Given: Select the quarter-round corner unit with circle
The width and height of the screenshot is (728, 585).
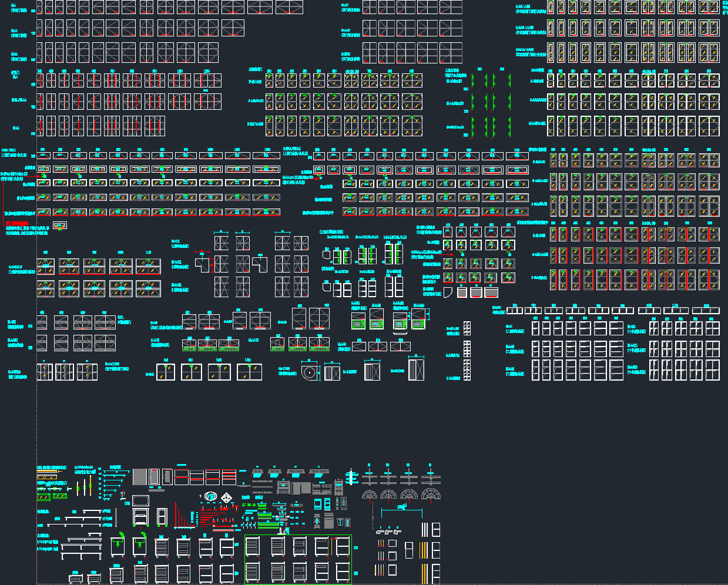Looking at the screenshot, I should tap(309, 372).
